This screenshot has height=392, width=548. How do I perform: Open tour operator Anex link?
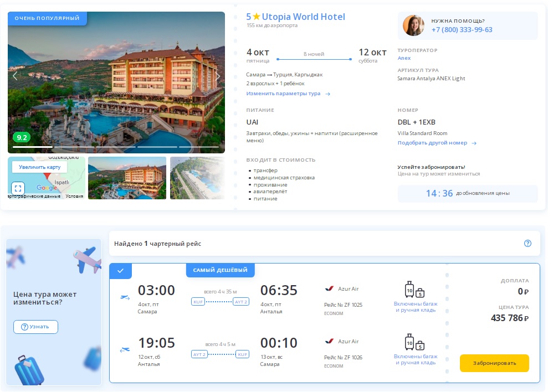point(404,58)
